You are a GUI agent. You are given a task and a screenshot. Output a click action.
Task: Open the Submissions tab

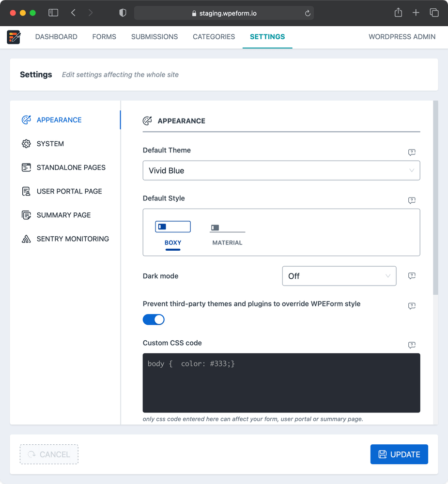pyautogui.click(x=154, y=37)
